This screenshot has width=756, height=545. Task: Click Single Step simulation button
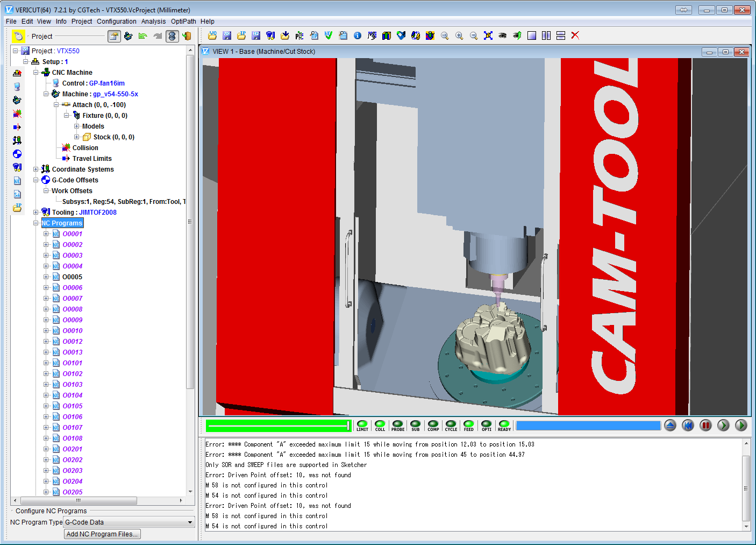point(723,426)
